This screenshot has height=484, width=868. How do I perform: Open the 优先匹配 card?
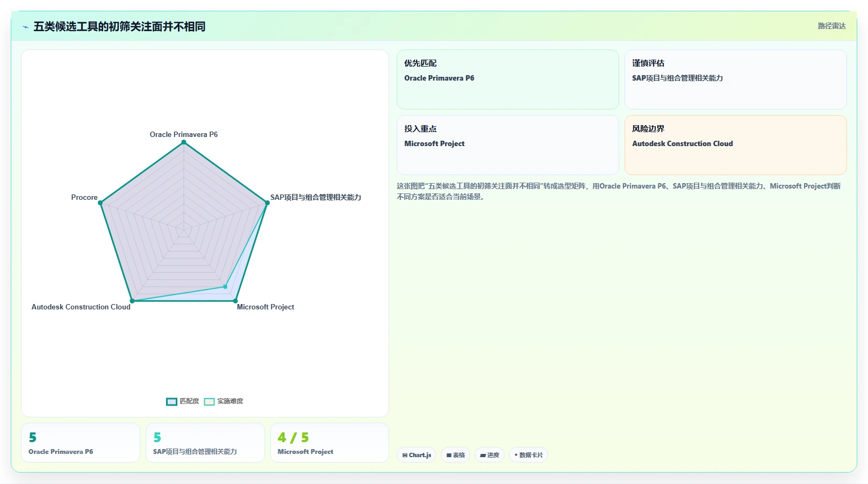point(507,80)
